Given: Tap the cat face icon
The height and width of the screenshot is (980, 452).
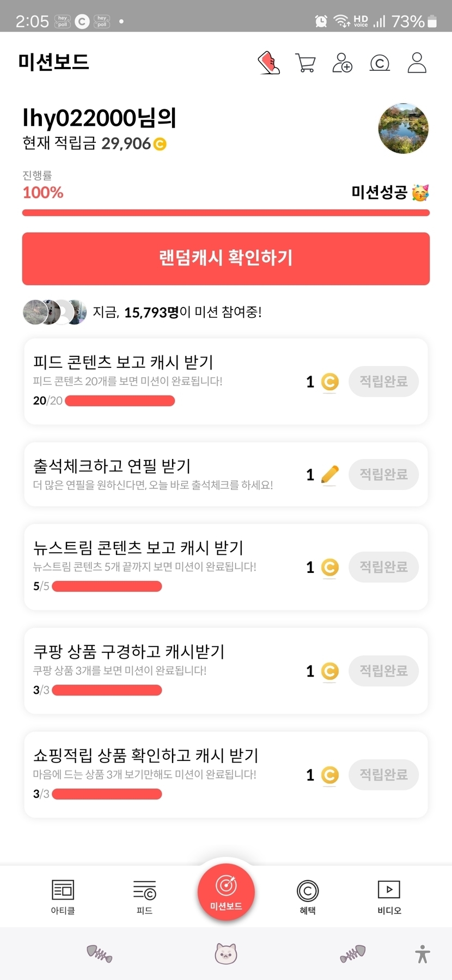Looking at the screenshot, I should 226,953.
